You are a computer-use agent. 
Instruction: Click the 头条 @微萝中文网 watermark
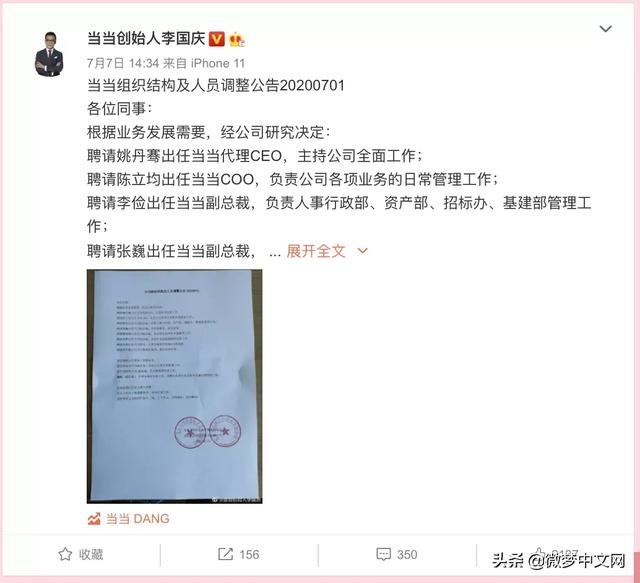558,561
